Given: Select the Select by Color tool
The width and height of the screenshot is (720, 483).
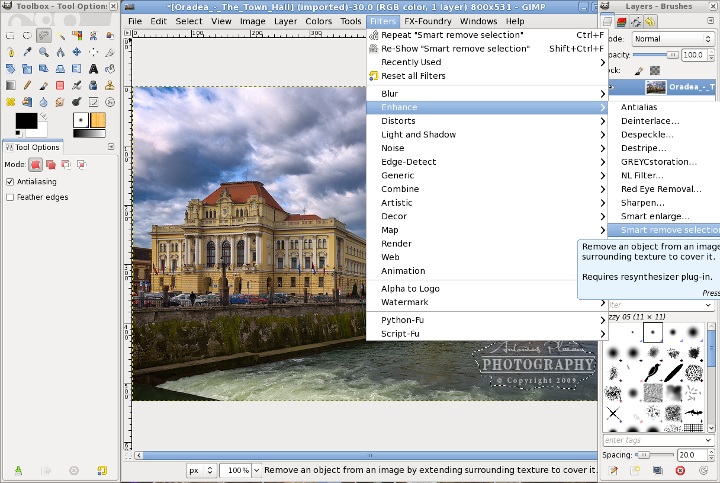Looking at the screenshot, I should [x=77, y=35].
